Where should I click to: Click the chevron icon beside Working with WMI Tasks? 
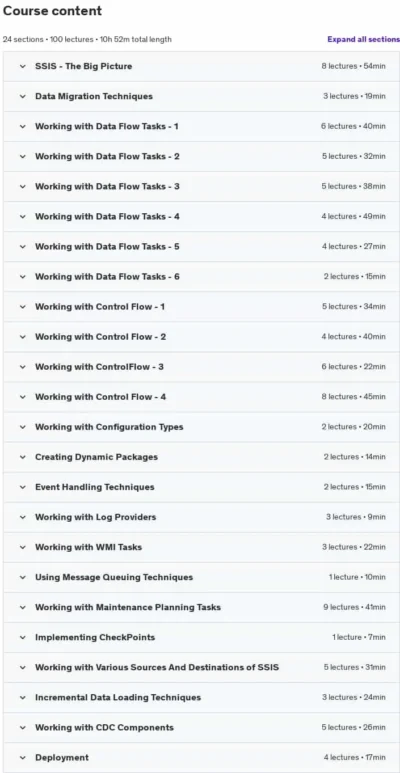22,548
